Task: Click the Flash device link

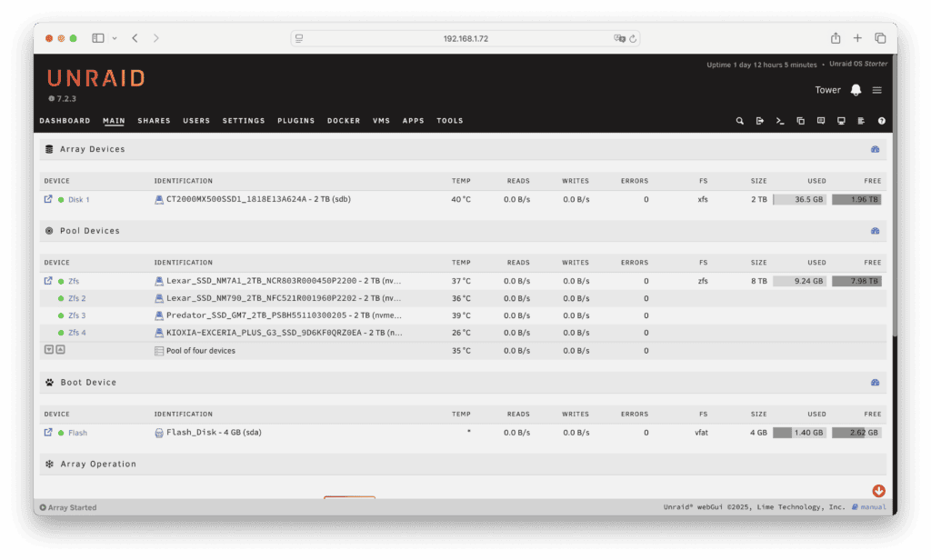Action: pyautogui.click(x=77, y=433)
